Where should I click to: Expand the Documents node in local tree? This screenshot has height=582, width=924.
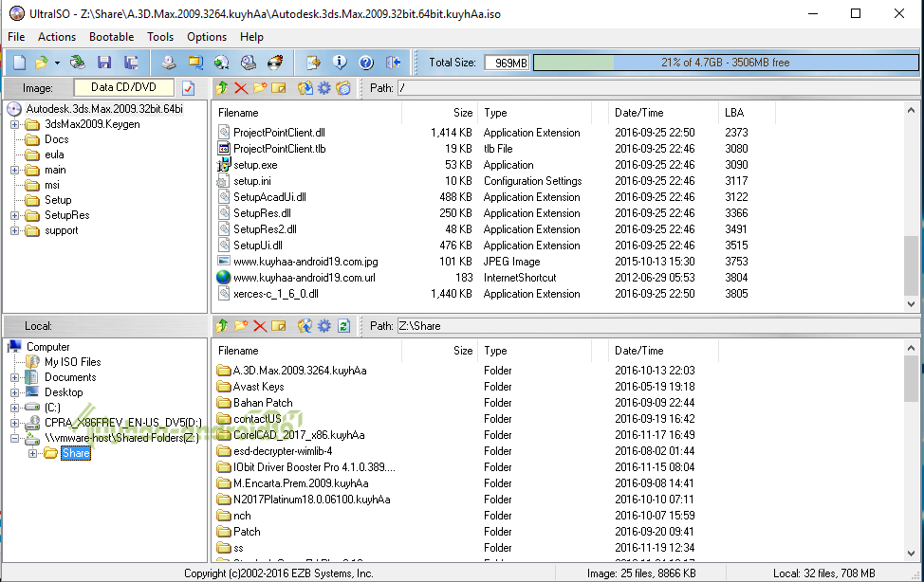click(x=15, y=377)
